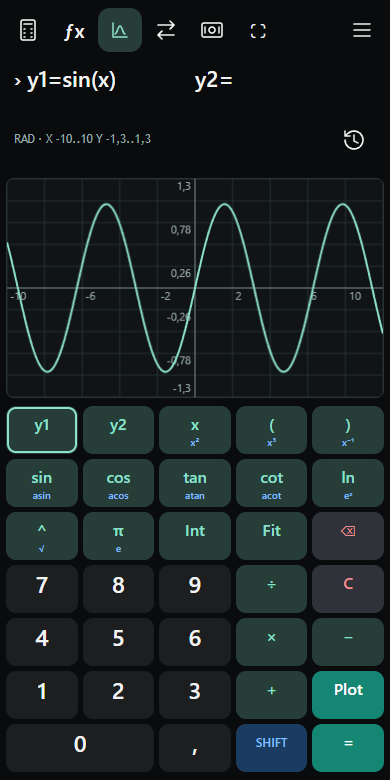Click the sine graph plot area
Viewport: 390px width, 780px height.
(195, 288)
